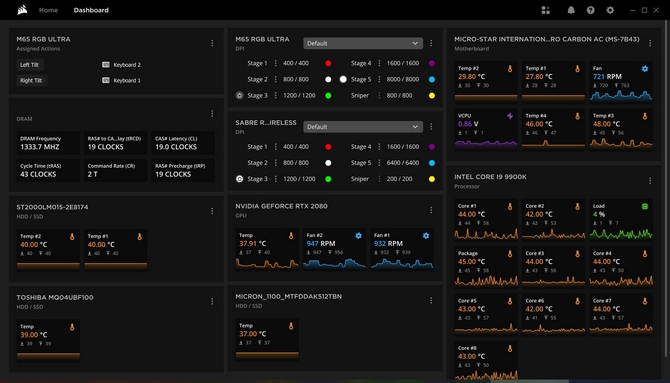This screenshot has height=383, width=670.
Task: Open the Motherboard widget options menu
Action: pos(650,43)
